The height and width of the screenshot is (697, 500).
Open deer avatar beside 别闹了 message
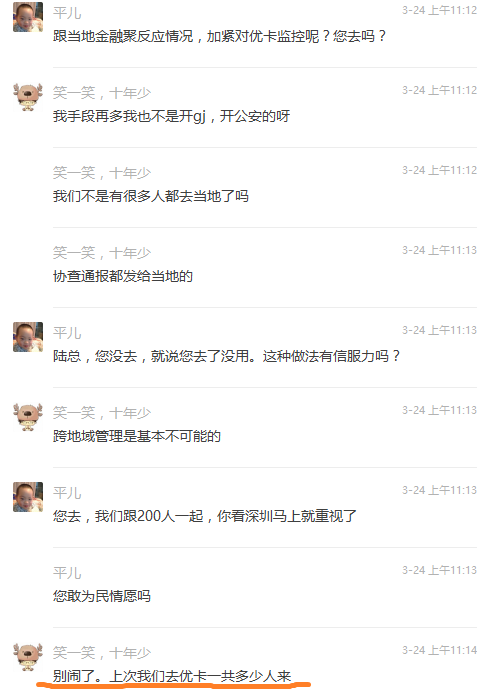28,657
